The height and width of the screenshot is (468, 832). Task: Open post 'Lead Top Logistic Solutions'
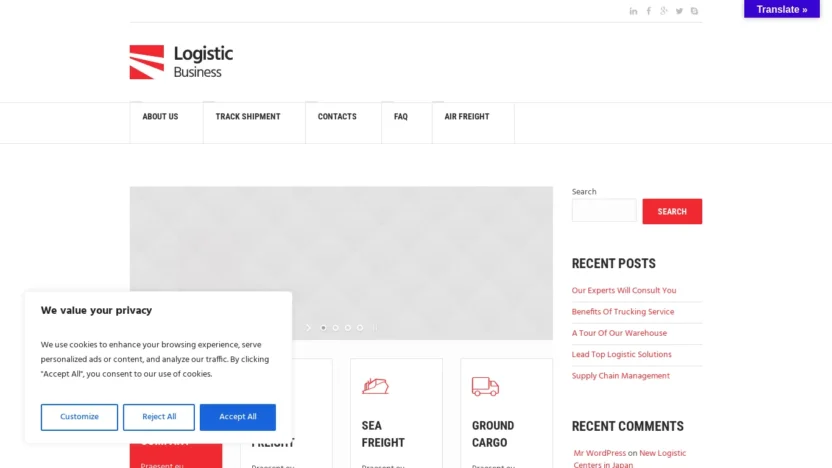(621, 354)
